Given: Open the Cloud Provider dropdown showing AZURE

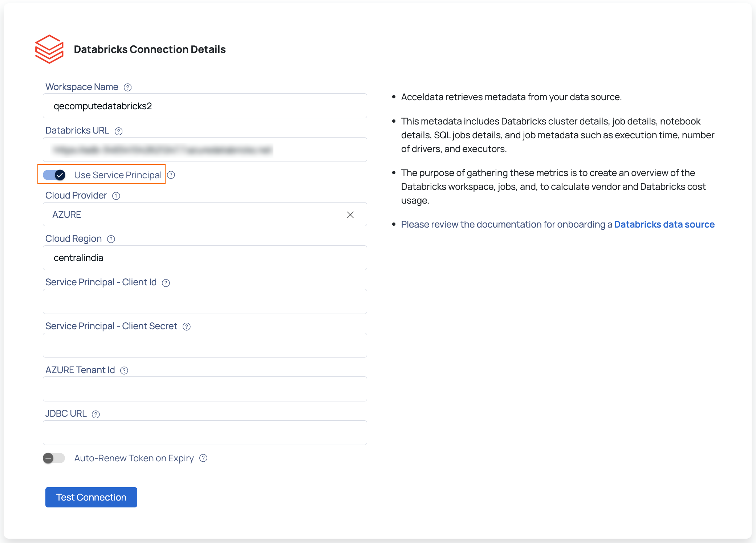Looking at the screenshot, I should pyautogui.click(x=205, y=215).
